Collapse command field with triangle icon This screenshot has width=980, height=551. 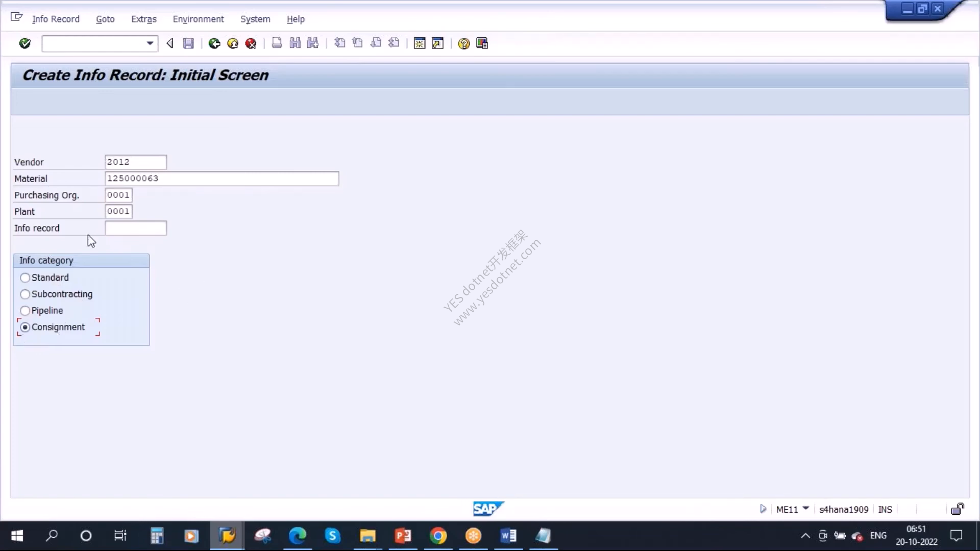pos(170,43)
